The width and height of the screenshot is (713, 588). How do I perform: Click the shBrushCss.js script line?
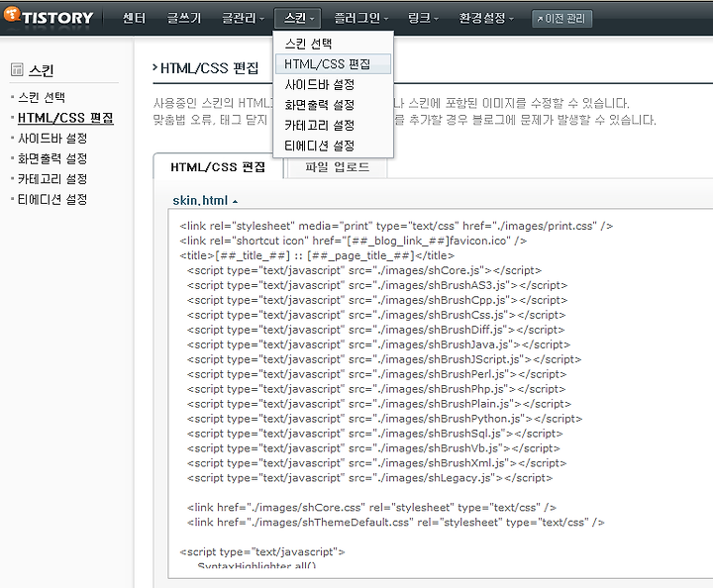(x=376, y=315)
